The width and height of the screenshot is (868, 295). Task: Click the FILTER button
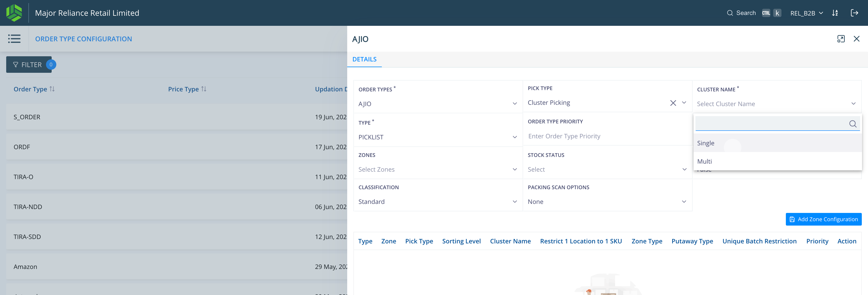[x=29, y=65]
